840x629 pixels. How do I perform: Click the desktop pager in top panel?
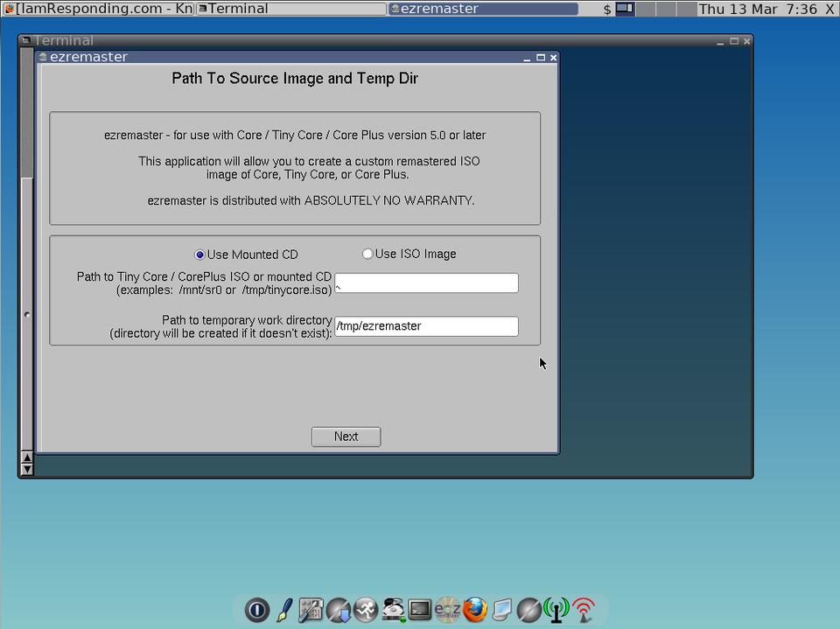[625, 9]
